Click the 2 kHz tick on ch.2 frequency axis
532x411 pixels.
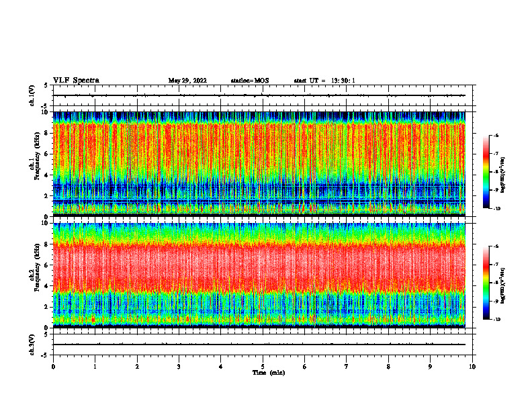46,307
